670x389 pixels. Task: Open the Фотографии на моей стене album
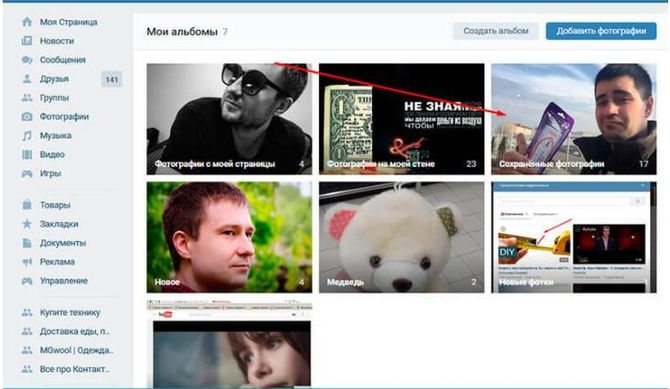point(402,119)
